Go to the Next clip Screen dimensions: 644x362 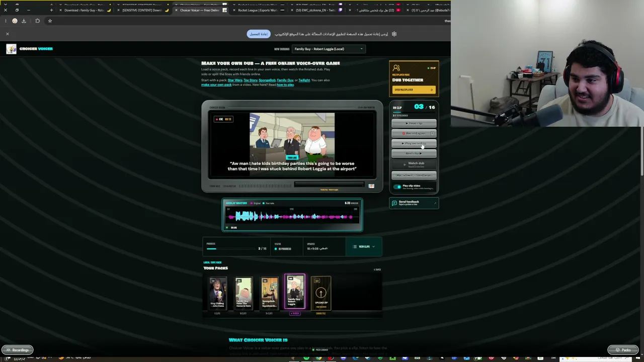(x=414, y=153)
